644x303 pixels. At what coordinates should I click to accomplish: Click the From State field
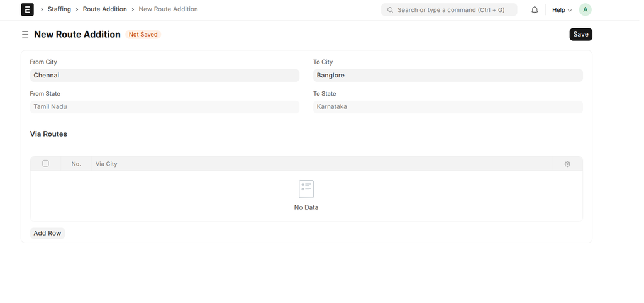(x=164, y=107)
